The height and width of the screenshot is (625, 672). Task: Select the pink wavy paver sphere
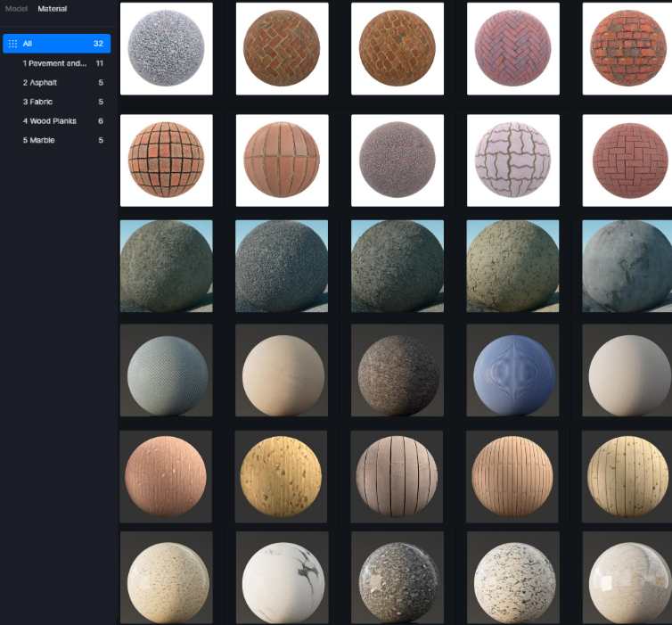coord(513,160)
